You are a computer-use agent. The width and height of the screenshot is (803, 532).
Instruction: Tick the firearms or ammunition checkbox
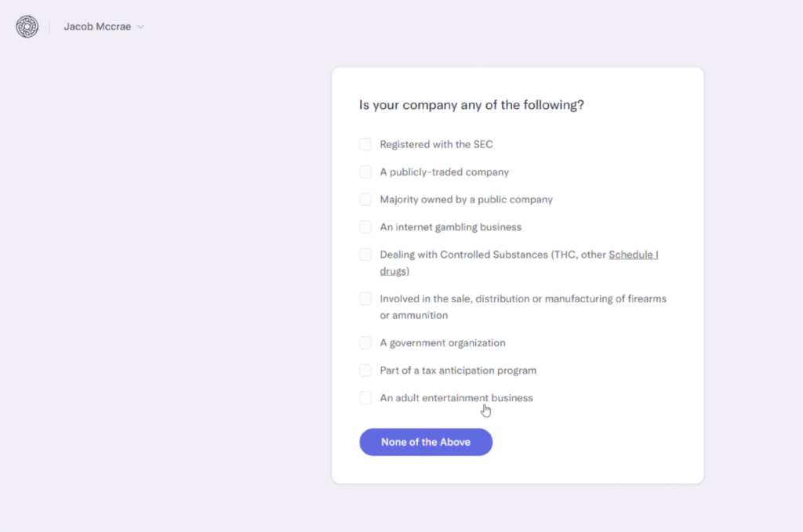coord(365,299)
